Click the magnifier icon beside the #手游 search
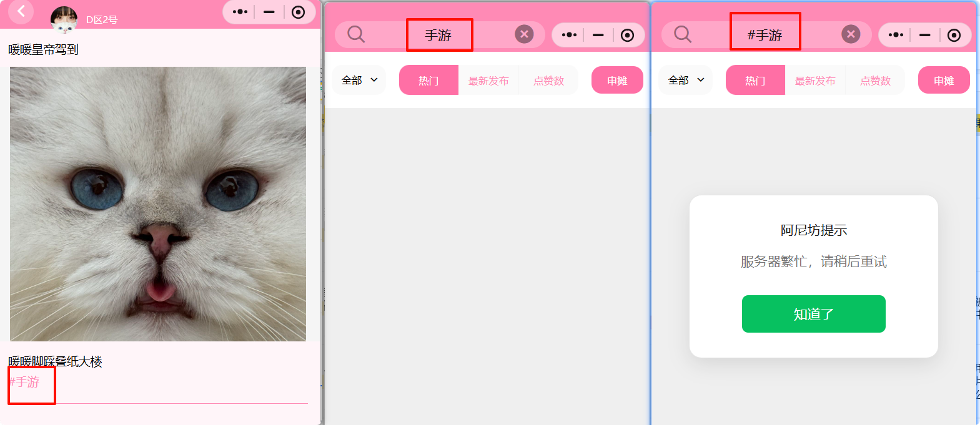 683,34
